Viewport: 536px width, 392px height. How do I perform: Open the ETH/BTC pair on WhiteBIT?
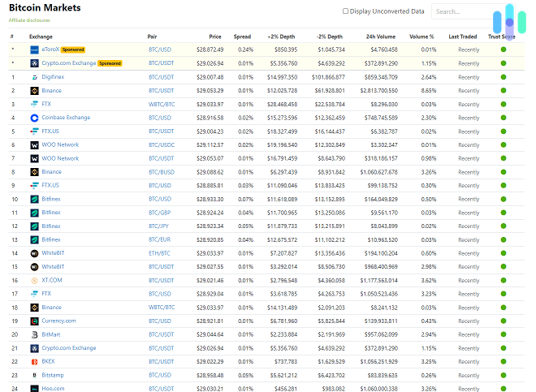159,253
